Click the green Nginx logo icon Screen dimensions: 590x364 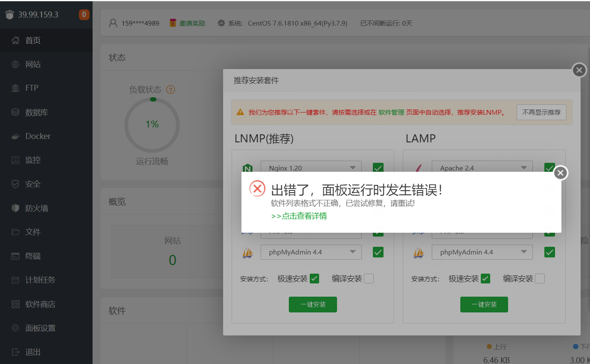tap(247, 168)
